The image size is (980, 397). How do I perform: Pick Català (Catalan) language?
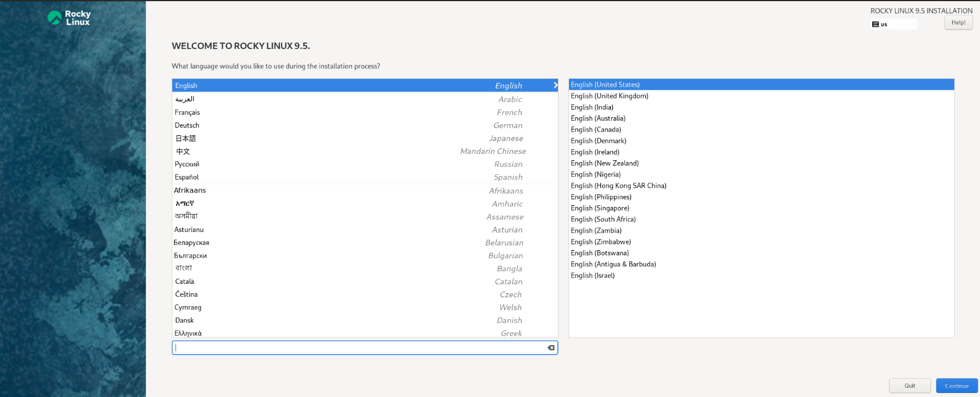click(365, 282)
